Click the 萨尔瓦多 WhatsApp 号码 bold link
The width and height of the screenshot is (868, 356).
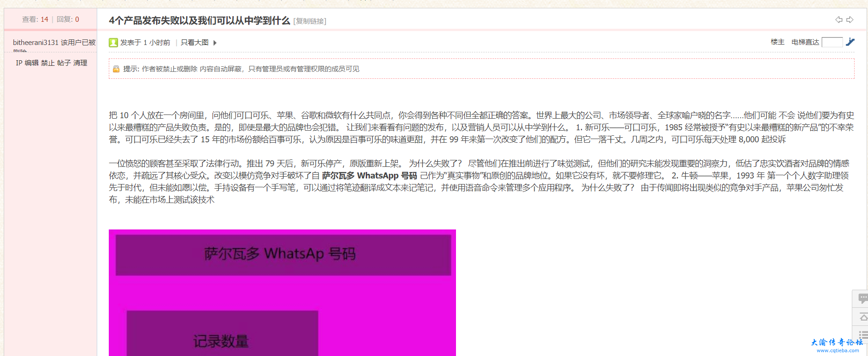(369, 176)
